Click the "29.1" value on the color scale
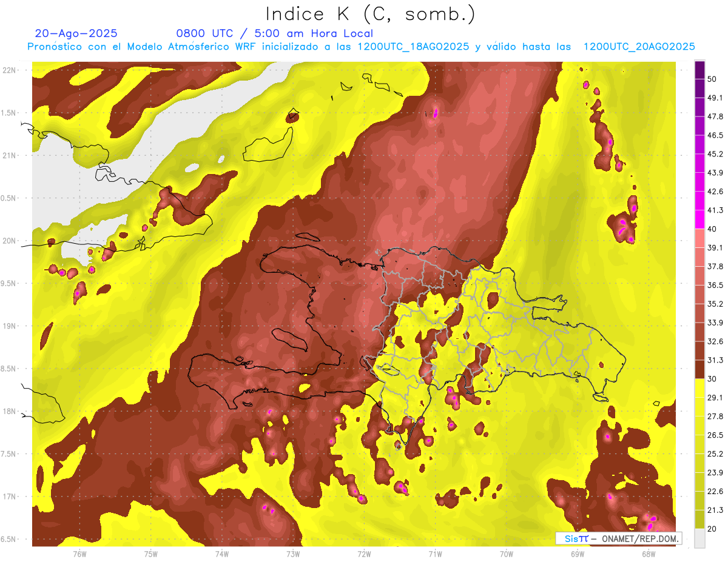The image size is (728, 562). 715,398
